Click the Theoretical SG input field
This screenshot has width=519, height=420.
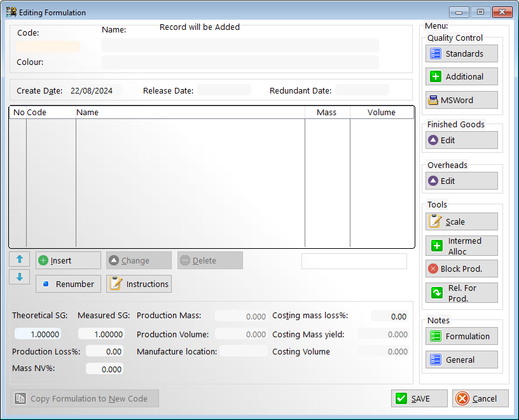pos(38,334)
